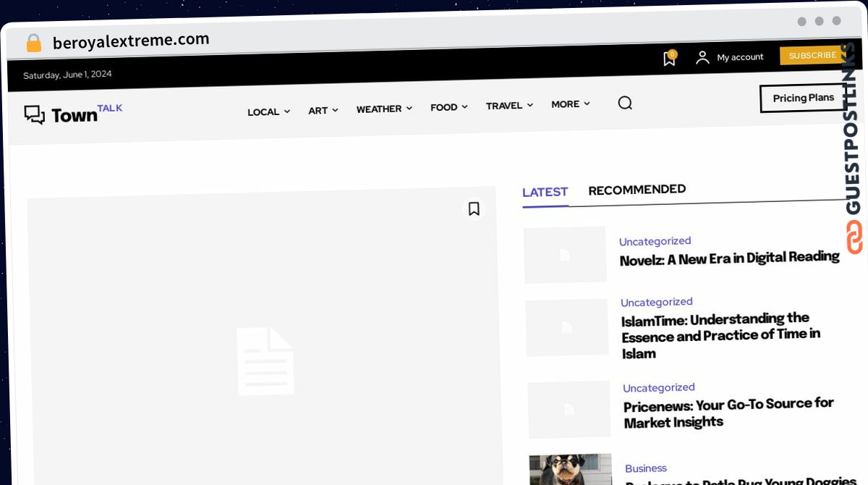Screen dimensions: 868x485
Task: Switch to the RECOMMENDED tab
Action: (637, 189)
